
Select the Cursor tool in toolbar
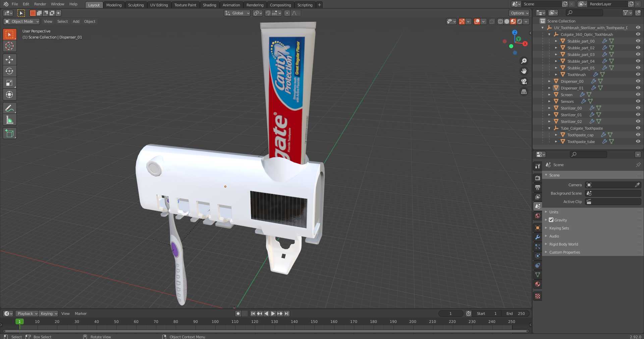(9, 46)
